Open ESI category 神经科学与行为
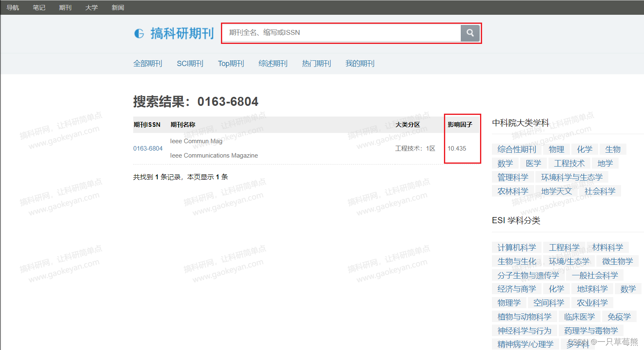Screen dimensions: 644x350 (x=524, y=331)
